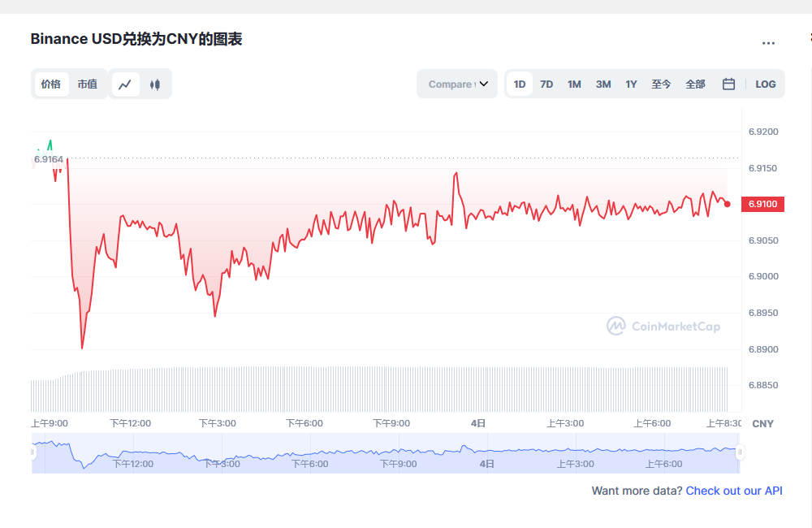
Task: Click the 下午3:00 main axis label
Action: pyautogui.click(x=218, y=423)
